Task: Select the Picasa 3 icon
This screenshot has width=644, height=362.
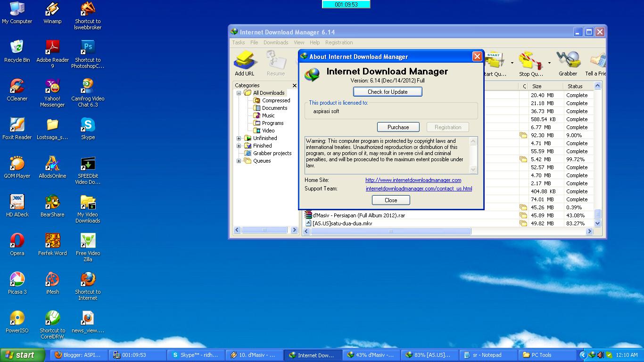Action: [17, 284]
